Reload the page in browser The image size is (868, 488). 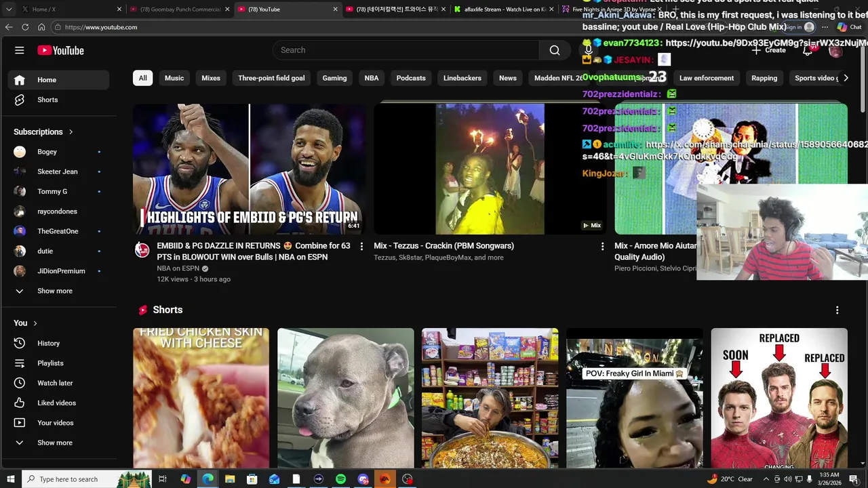tap(25, 27)
